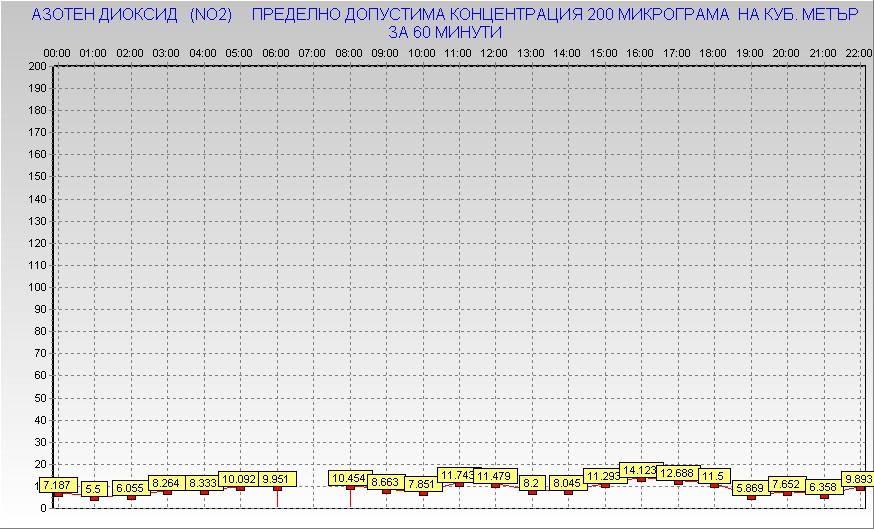Select the 7.187 data point label

[x=57, y=485]
